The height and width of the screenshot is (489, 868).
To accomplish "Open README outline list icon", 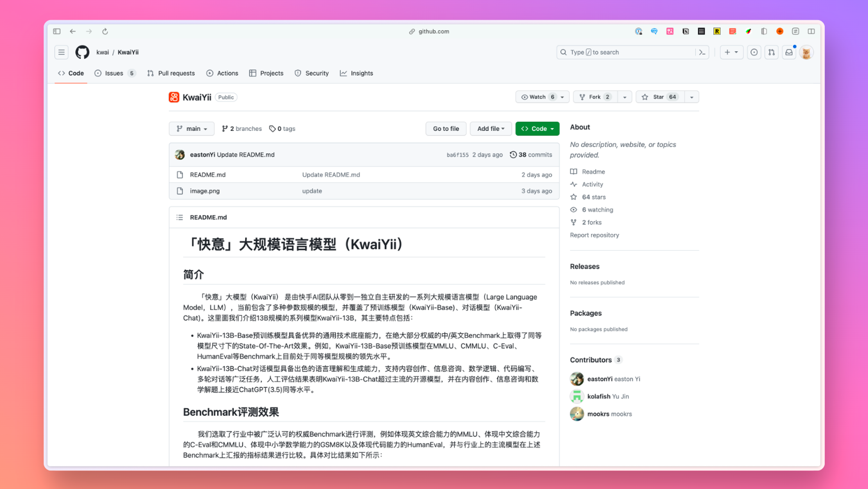I will (180, 217).
